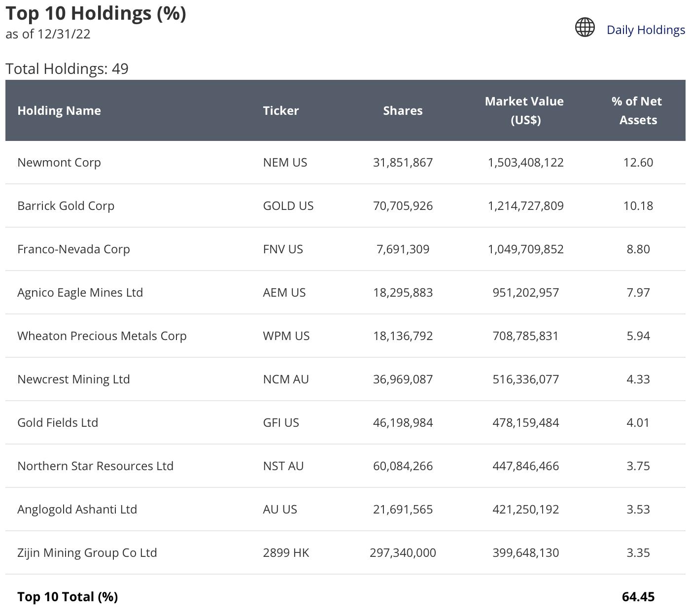The width and height of the screenshot is (690, 616).
Task: Click the Top 10 Total (%) label
Action: click(x=68, y=597)
